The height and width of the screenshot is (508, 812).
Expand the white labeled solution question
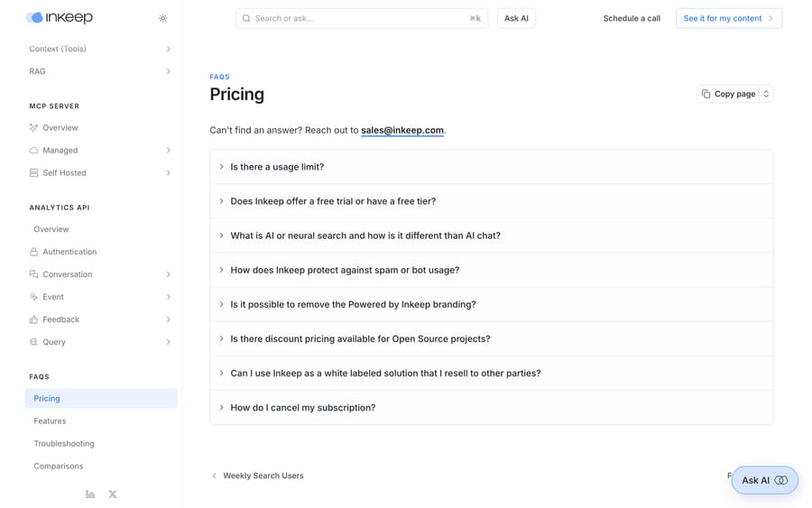click(x=492, y=374)
